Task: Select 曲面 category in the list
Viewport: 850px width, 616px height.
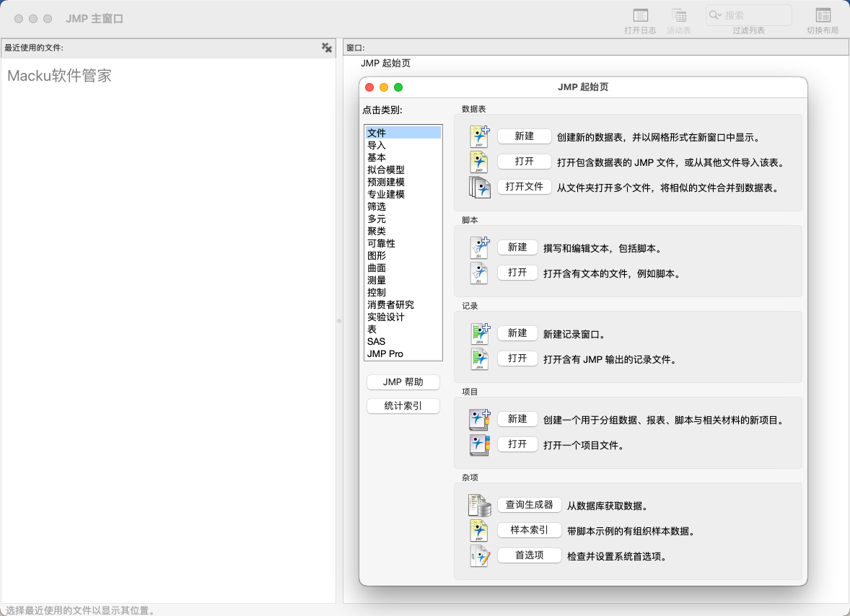Action: 403,268
